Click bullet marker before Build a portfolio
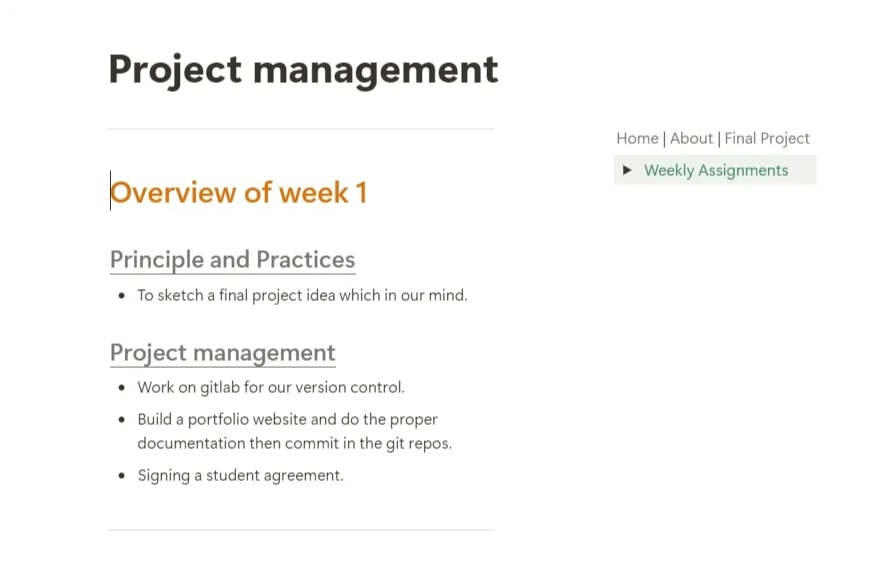This screenshot has height=561, width=892. (x=122, y=420)
